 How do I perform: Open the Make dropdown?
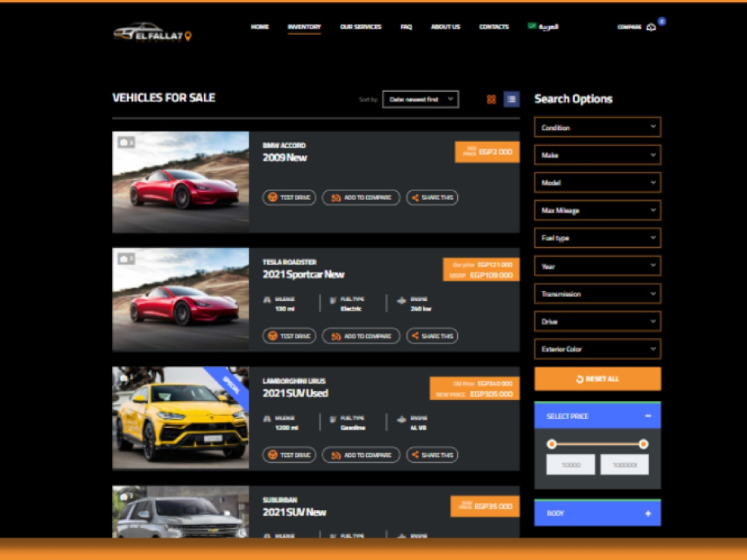(598, 155)
